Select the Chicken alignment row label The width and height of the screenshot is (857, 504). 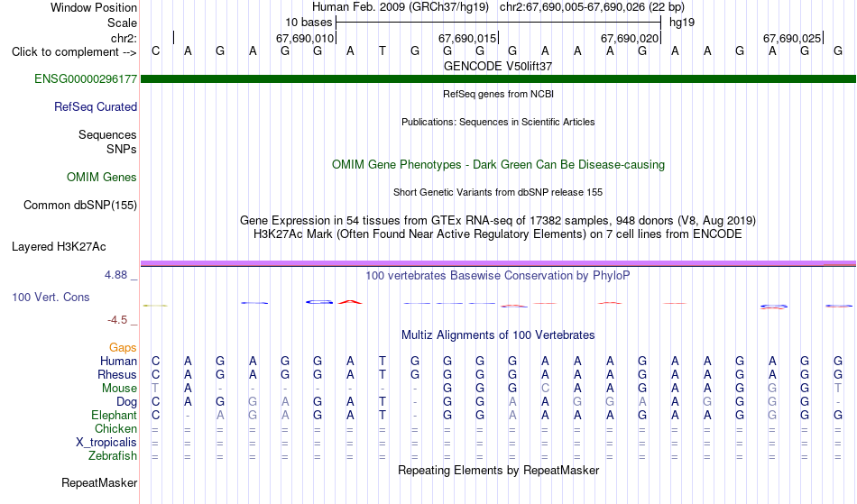[115, 429]
